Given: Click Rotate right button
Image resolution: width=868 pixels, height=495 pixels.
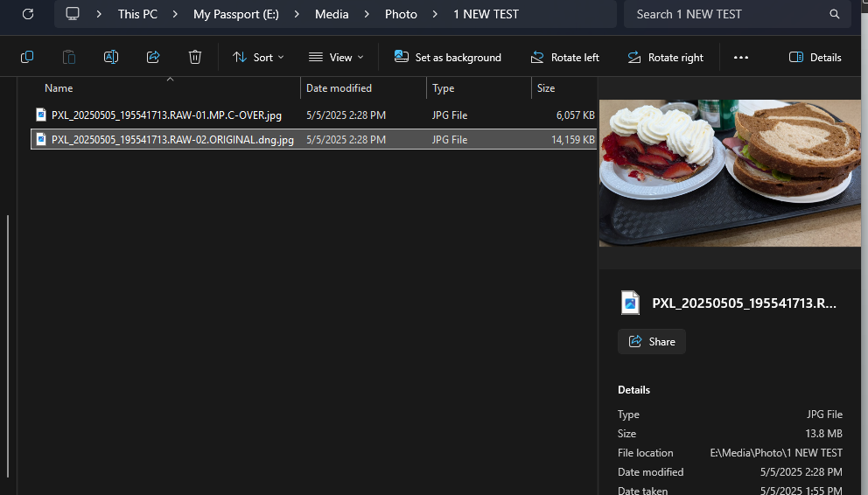Looking at the screenshot, I should point(665,57).
